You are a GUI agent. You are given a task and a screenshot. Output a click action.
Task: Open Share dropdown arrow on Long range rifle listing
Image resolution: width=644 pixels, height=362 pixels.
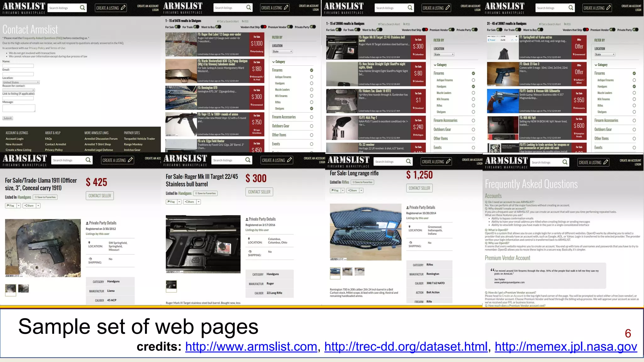[x=361, y=190]
